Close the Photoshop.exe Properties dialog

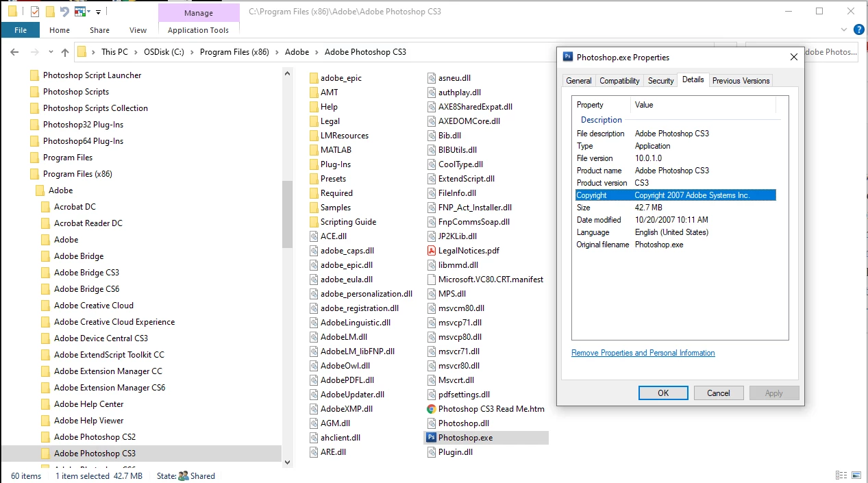(x=793, y=58)
